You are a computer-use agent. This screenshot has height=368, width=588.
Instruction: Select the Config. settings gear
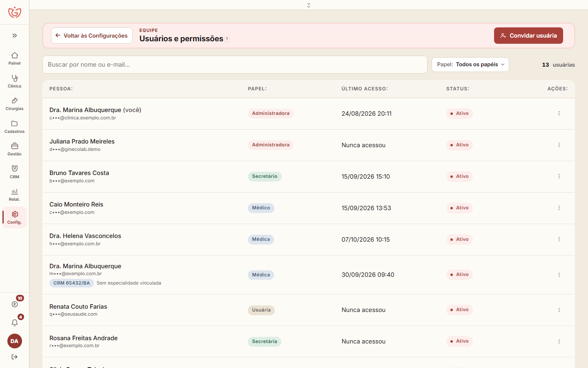[x=15, y=218]
